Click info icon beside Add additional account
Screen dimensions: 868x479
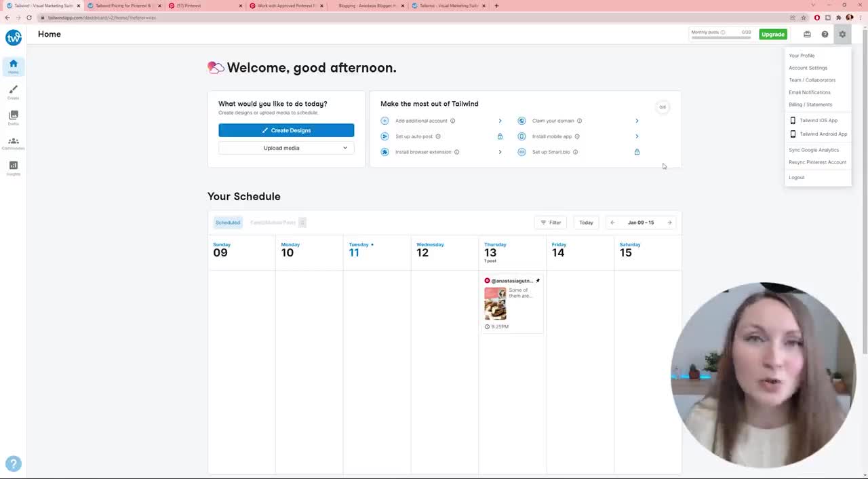coord(452,121)
